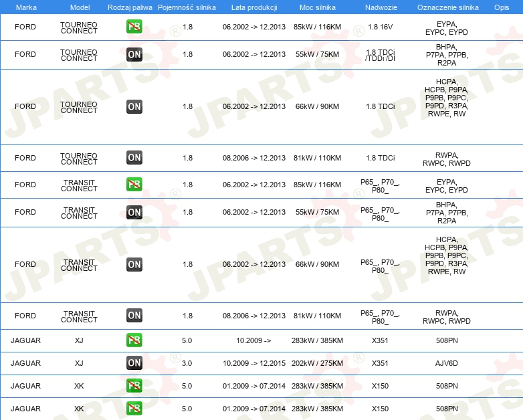Select '5.0' capacity in the Jaguar XJ row
The image size is (523, 420).
[x=187, y=340]
